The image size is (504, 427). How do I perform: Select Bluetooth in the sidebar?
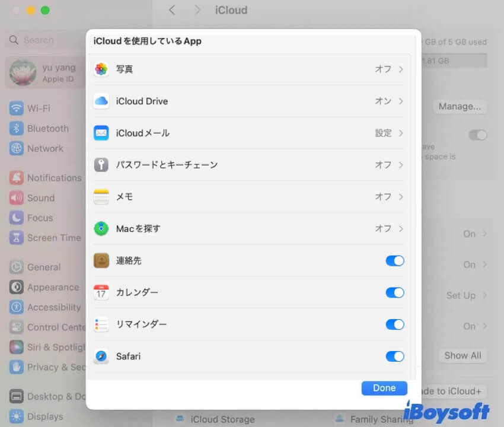(x=47, y=129)
